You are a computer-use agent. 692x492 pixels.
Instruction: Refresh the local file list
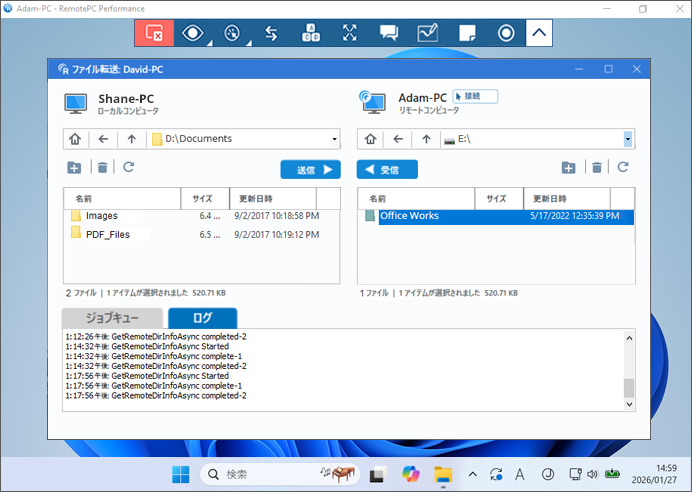click(x=128, y=167)
